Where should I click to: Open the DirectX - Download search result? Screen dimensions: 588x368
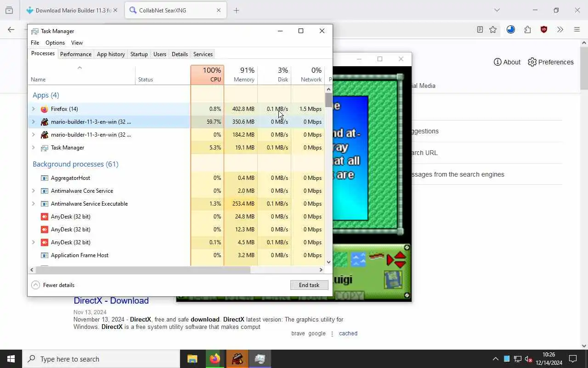pyautogui.click(x=111, y=300)
